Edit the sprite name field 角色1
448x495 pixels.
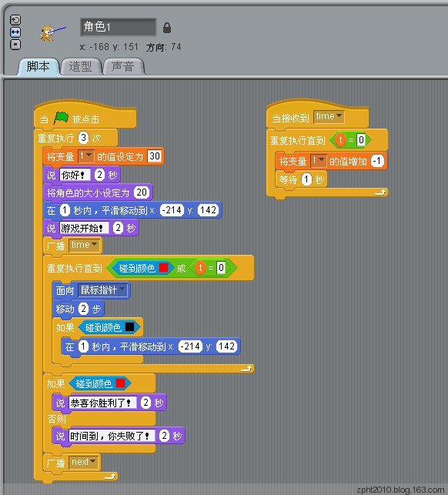118,27
